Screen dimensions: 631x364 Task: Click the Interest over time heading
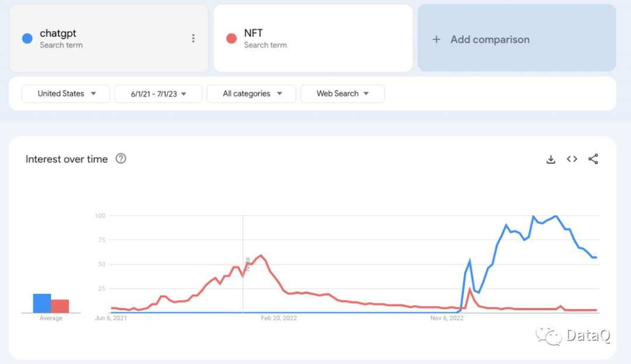click(67, 160)
